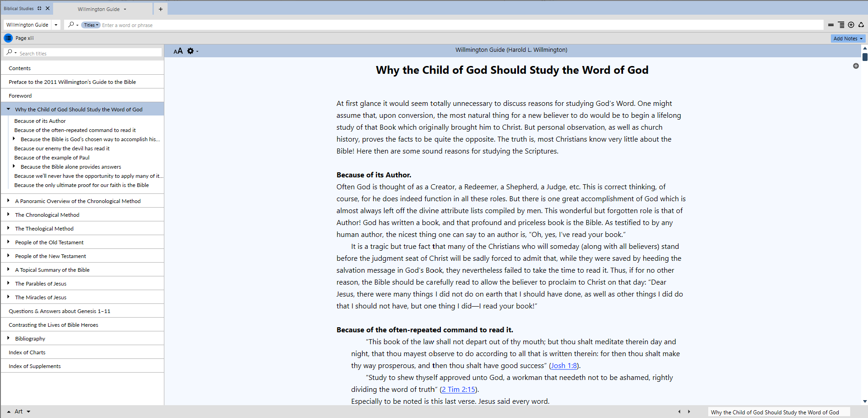Image resolution: width=868 pixels, height=418 pixels.
Task: Select 'Because of its Author' entry
Action: tap(40, 121)
